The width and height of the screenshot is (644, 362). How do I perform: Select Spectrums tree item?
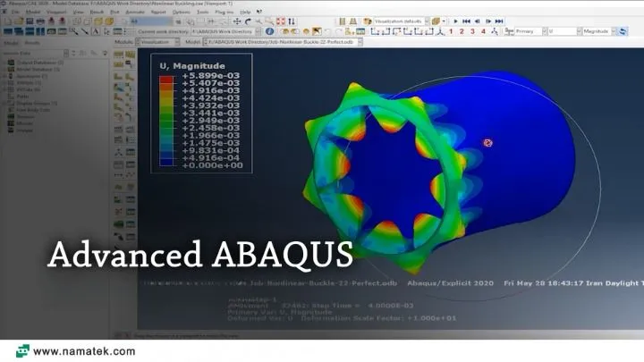pyautogui.click(x=31, y=76)
